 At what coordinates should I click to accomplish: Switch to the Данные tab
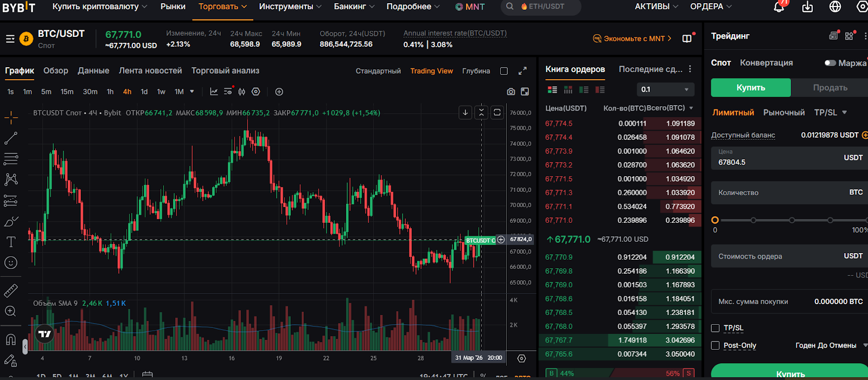click(93, 70)
